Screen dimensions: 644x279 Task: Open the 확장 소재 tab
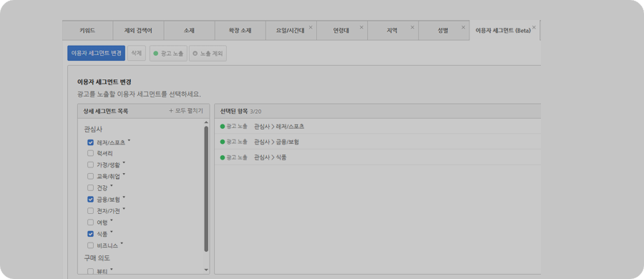coord(240,31)
